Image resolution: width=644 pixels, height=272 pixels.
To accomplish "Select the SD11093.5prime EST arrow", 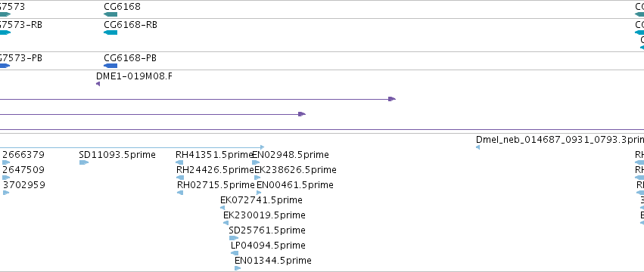I will click(x=84, y=162).
